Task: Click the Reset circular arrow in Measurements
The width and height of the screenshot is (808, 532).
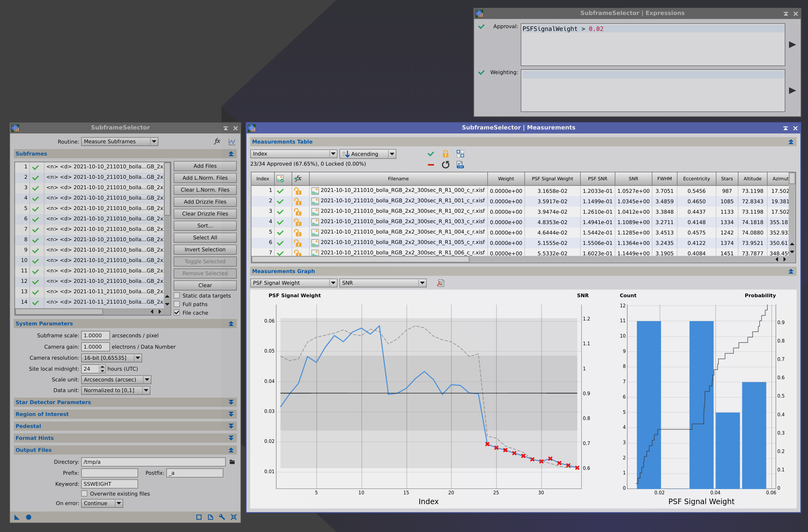Action: point(445,165)
